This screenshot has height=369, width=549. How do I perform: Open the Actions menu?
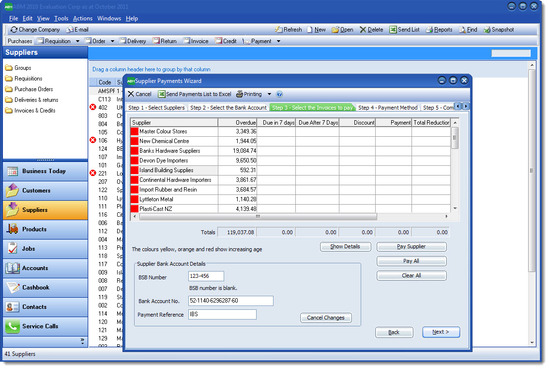[83, 19]
